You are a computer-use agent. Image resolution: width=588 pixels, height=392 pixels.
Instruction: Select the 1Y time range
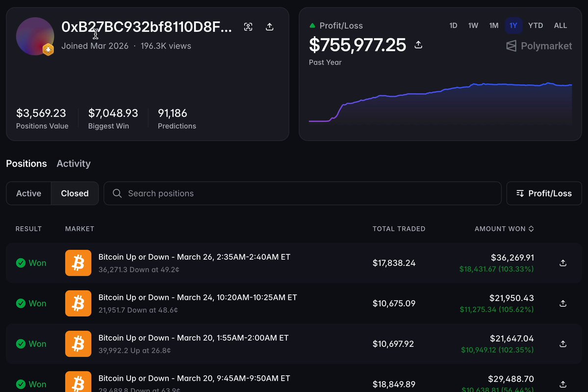point(513,25)
